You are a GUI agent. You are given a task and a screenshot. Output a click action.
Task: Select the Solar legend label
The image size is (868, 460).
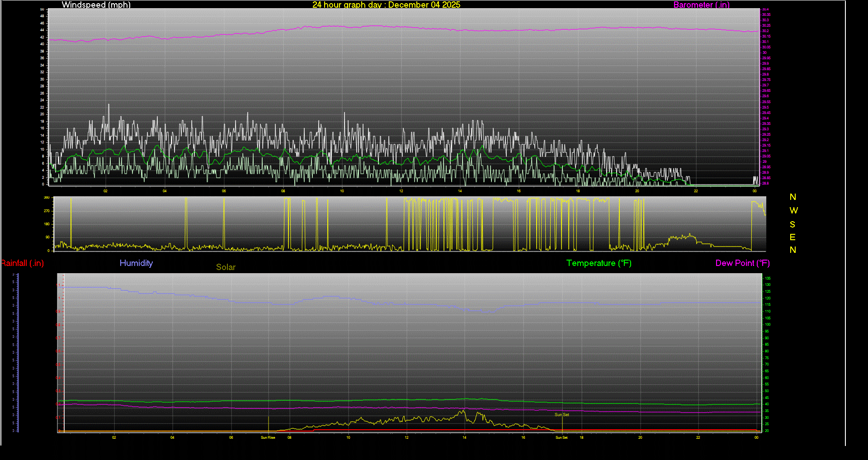(x=226, y=267)
